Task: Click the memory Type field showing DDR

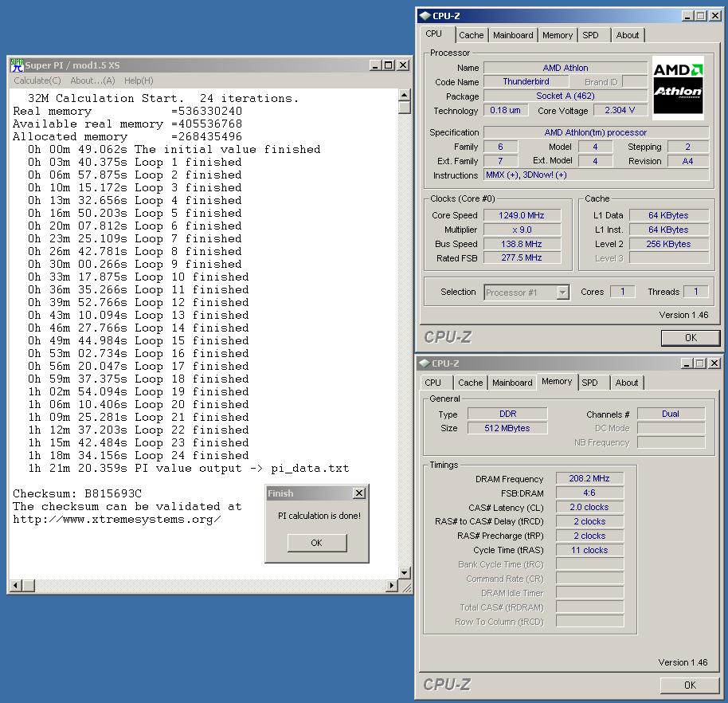Action: 507,414
